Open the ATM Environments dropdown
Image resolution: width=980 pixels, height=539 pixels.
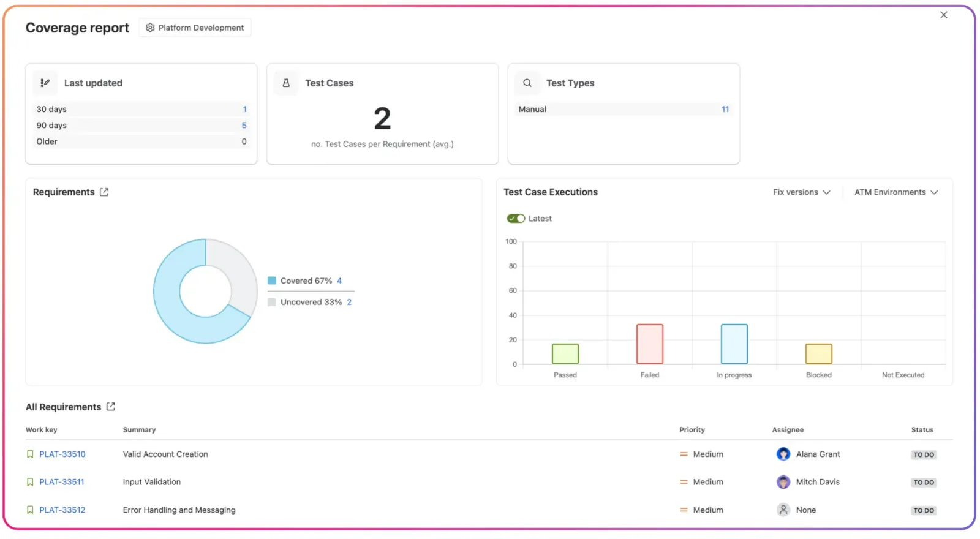[895, 192]
